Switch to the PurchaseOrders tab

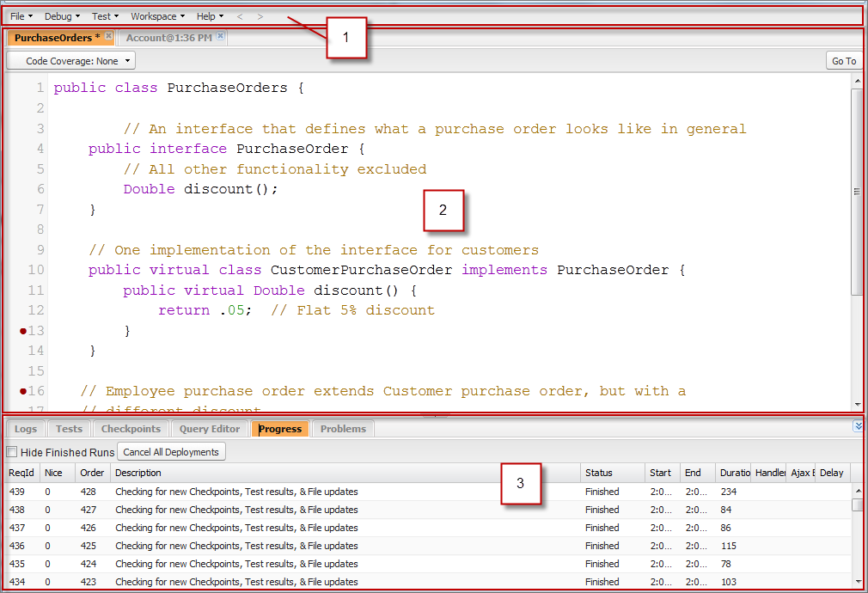point(57,38)
